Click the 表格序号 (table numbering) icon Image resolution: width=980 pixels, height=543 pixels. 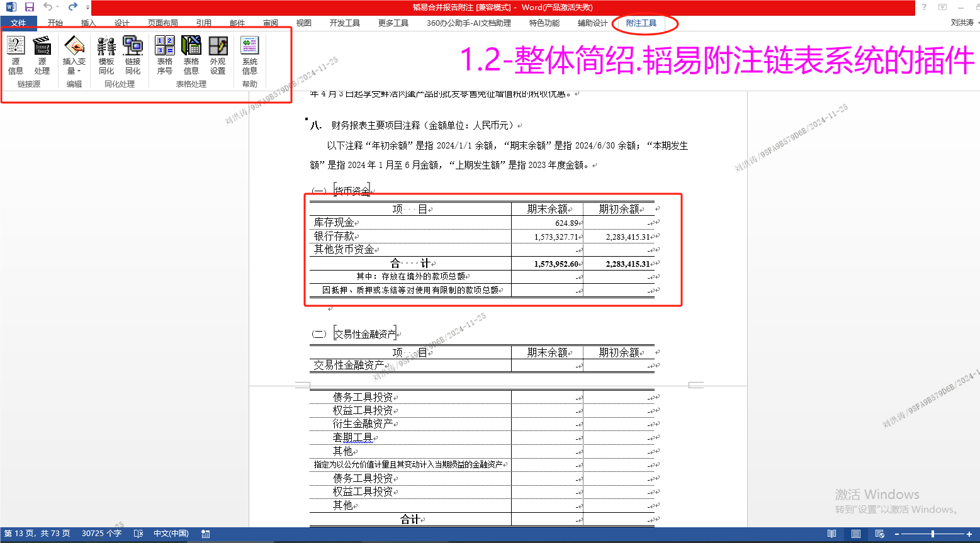pyautogui.click(x=165, y=55)
